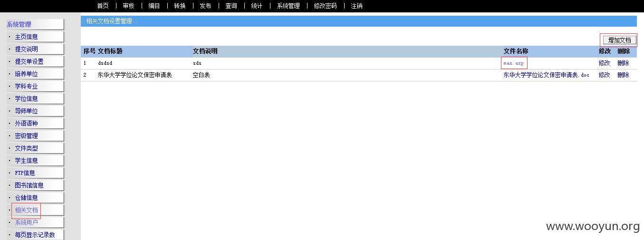
Task: Click the 空白表 description cell
Action: point(201,75)
